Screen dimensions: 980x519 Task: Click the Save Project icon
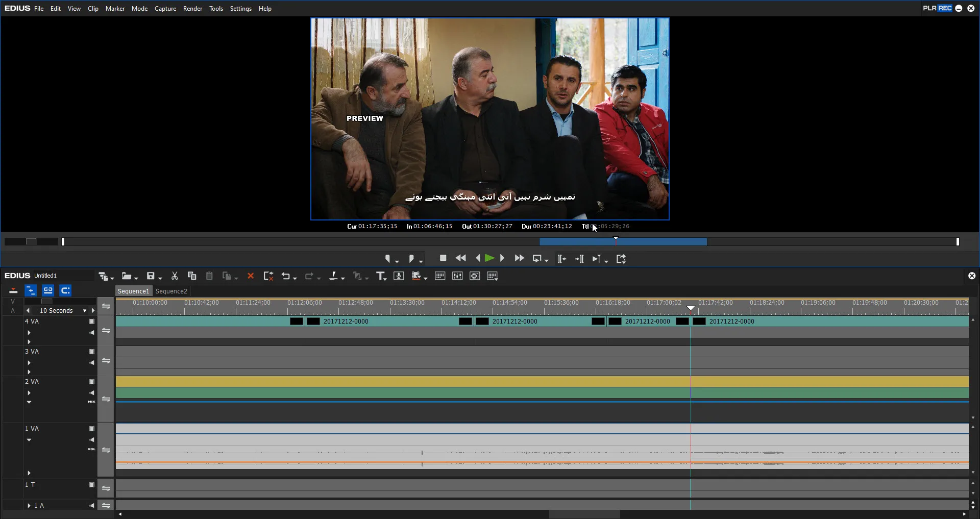(x=151, y=276)
